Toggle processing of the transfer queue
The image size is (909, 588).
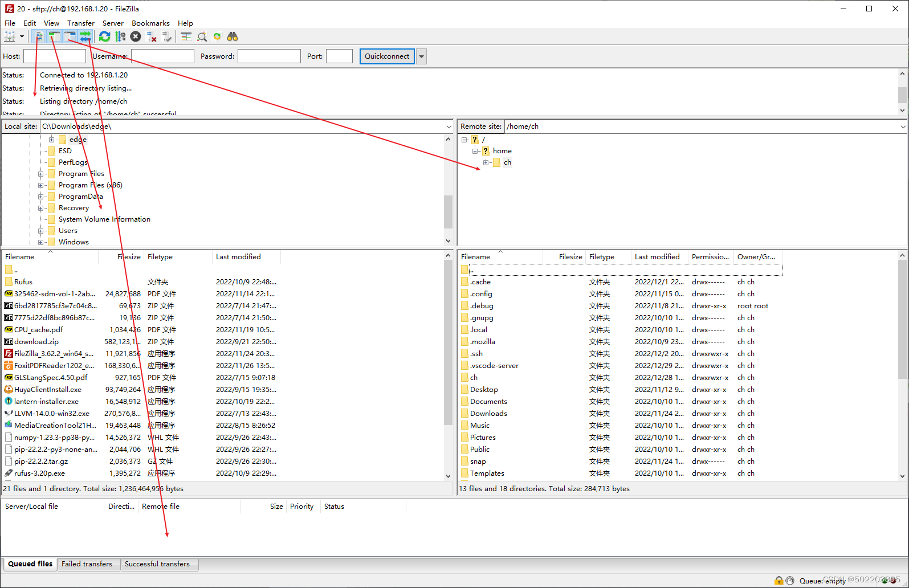[x=120, y=36]
